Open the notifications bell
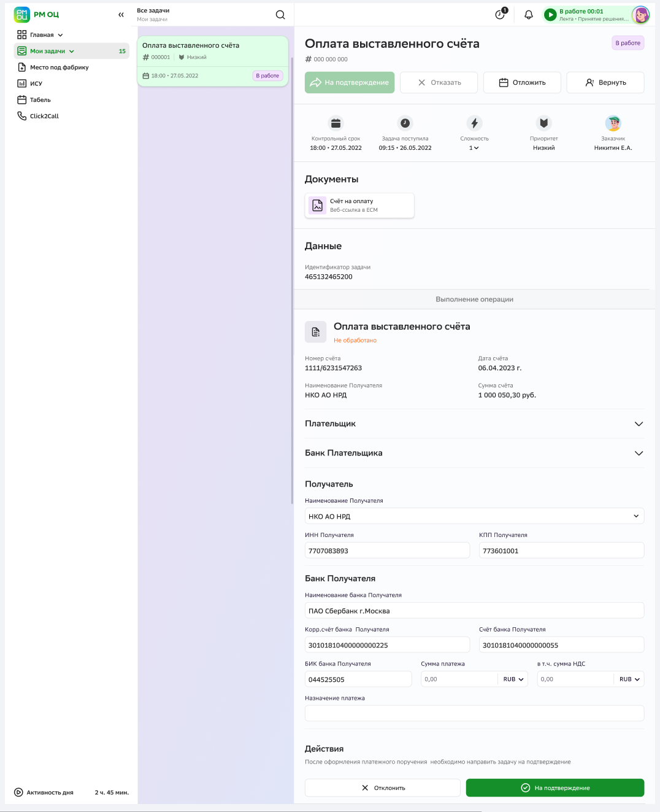660x812 pixels. coord(528,15)
